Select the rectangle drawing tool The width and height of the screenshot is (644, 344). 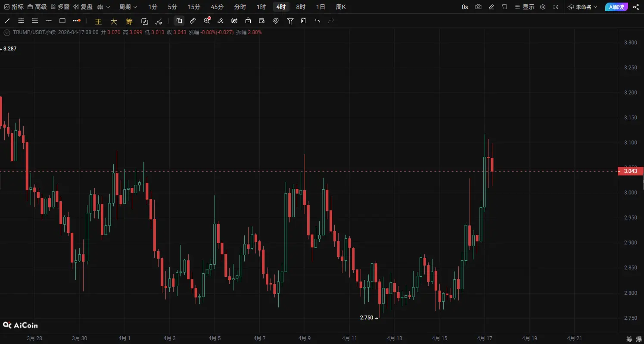point(62,21)
